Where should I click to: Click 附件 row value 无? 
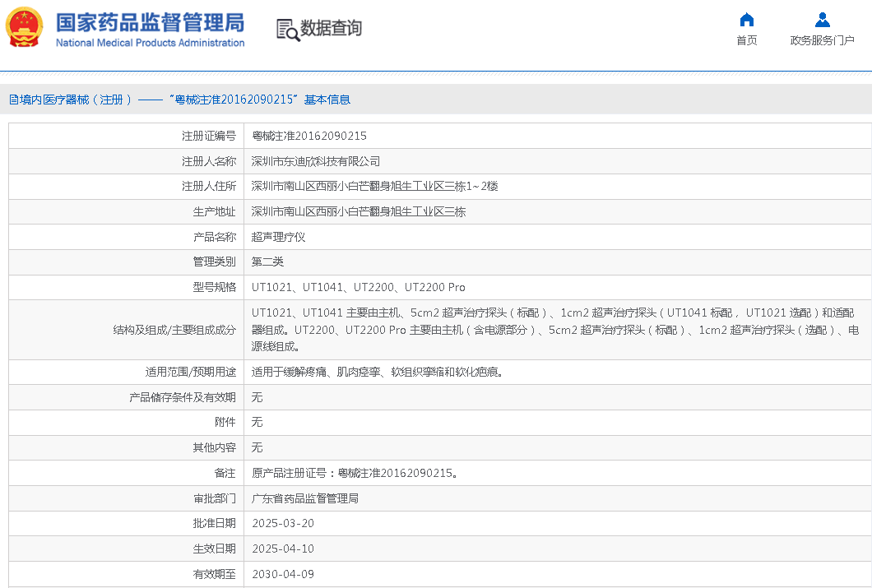[257, 422]
